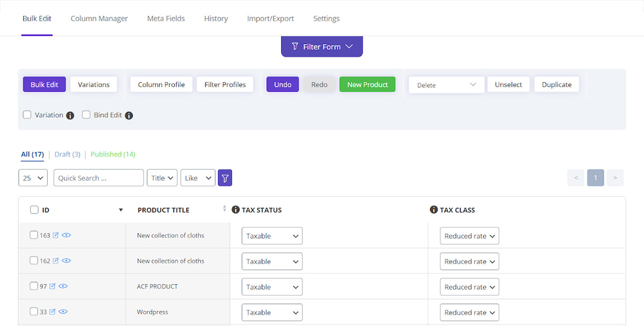Screen dimensions: 644x326
Task: Click the ID column sort arrow
Action: pyautogui.click(x=121, y=210)
